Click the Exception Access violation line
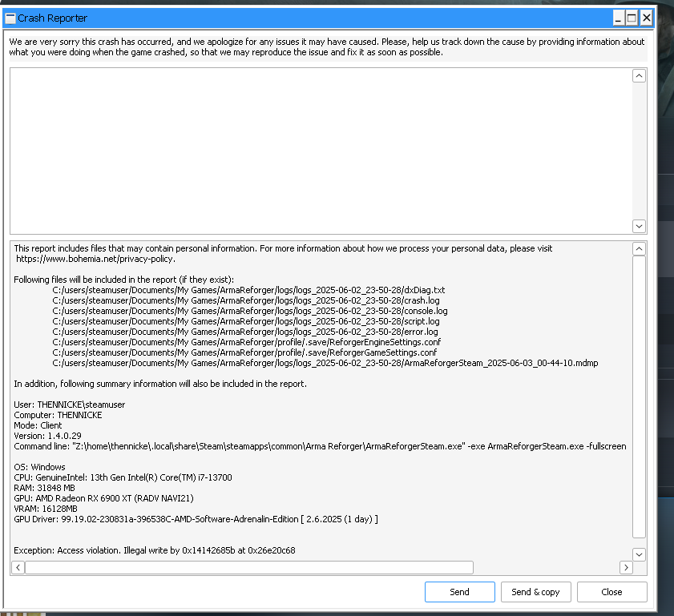Screen dimensions: 674x616 pyautogui.click(x=155, y=550)
